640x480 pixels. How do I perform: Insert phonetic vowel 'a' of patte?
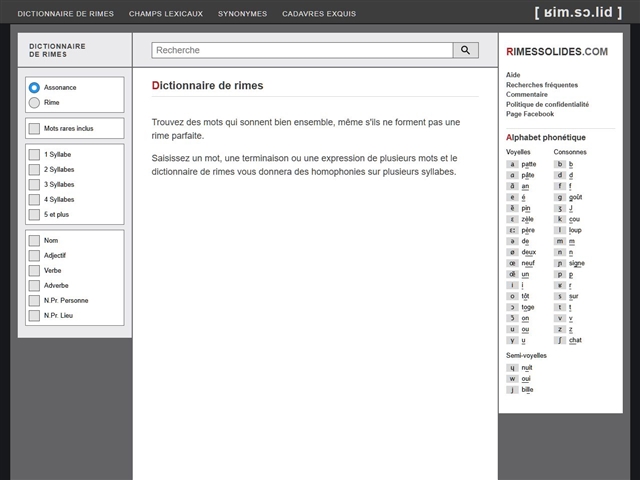(x=512, y=164)
